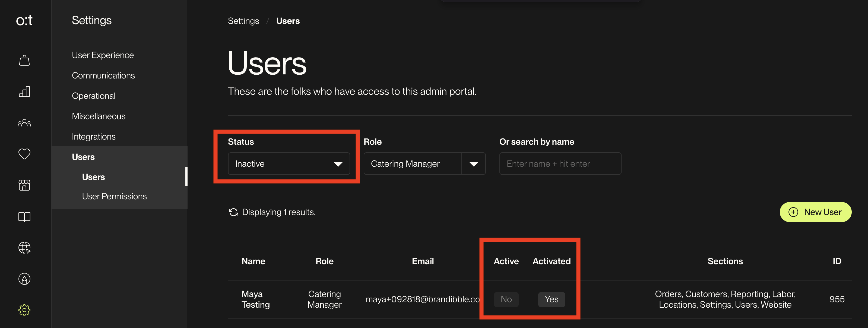Image resolution: width=868 pixels, height=328 pixels.
Task: Click the Active column header
Action: pos(506,261)
